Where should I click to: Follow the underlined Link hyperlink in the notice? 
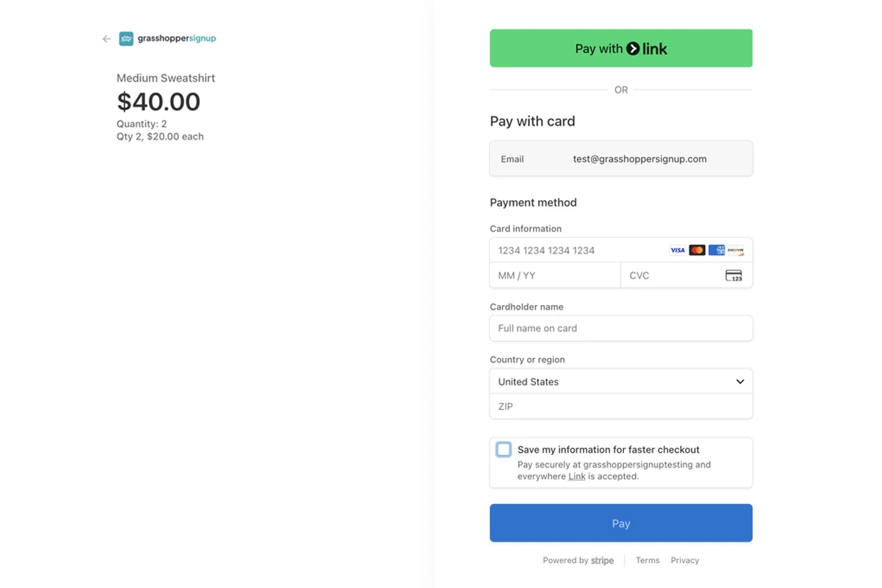(x=576, y=476)
